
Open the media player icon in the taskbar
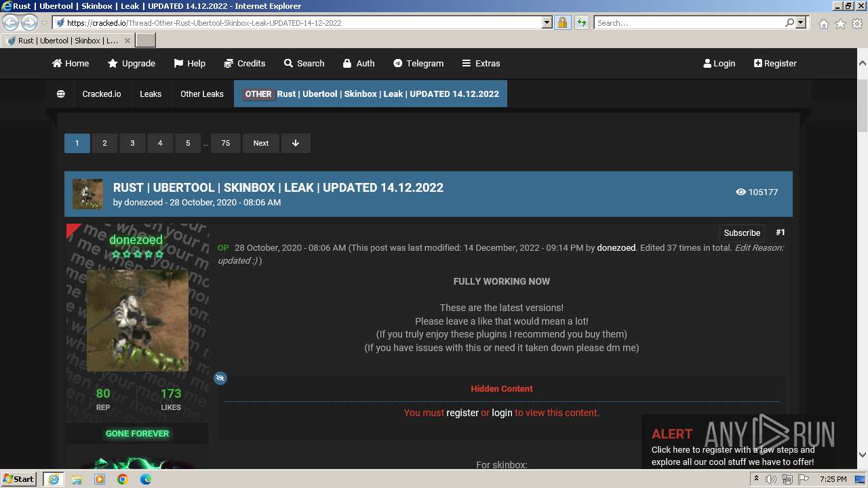(100, 479)
